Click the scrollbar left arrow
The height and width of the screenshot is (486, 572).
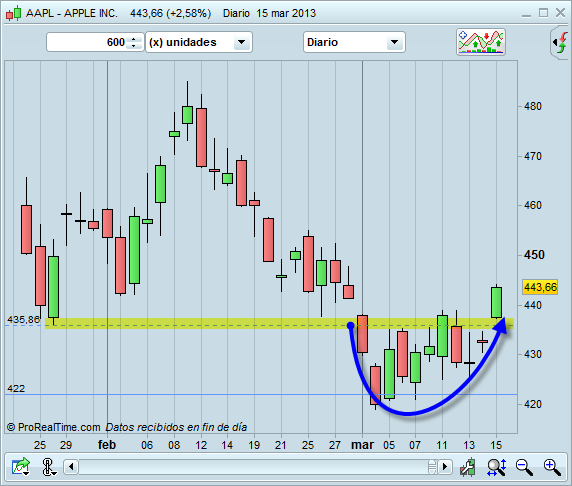coord(71,467)
